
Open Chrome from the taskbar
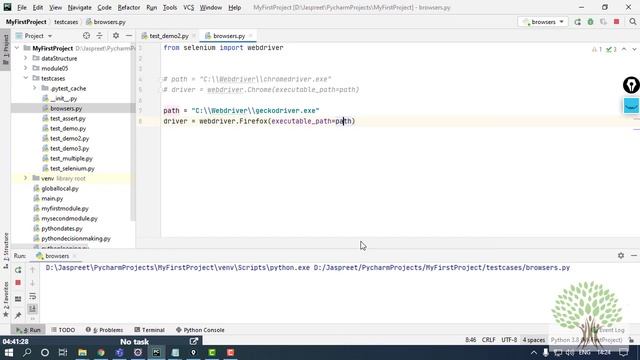tap(101, 352)
